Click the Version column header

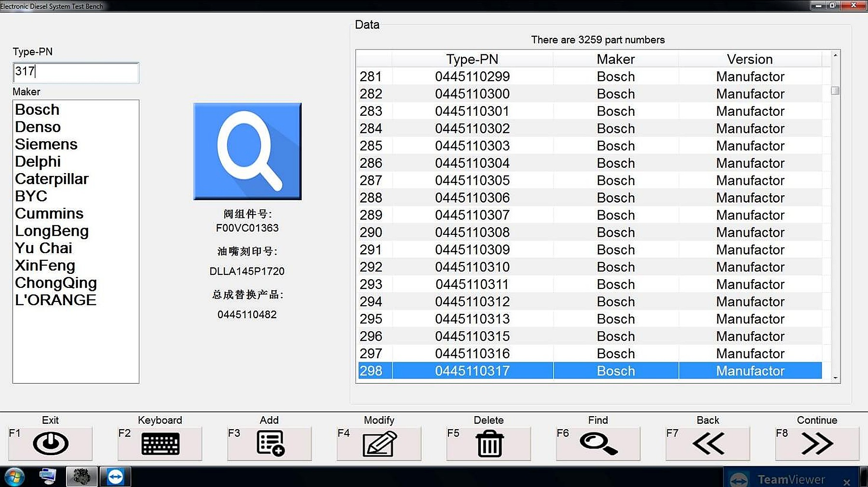[x=750, y=59]
